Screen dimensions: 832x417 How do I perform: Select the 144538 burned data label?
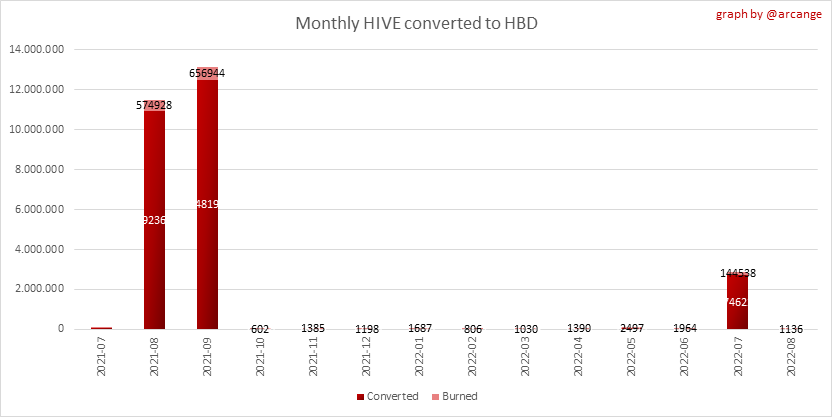[739, 272]
